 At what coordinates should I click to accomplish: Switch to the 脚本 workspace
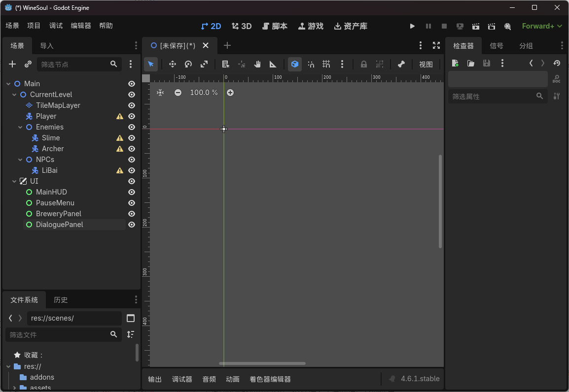pos(275,26)
